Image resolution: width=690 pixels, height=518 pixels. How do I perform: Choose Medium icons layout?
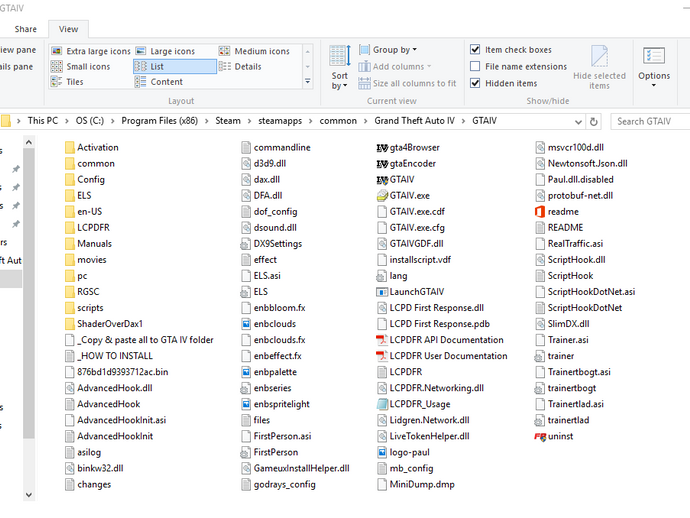click(254, 51)
